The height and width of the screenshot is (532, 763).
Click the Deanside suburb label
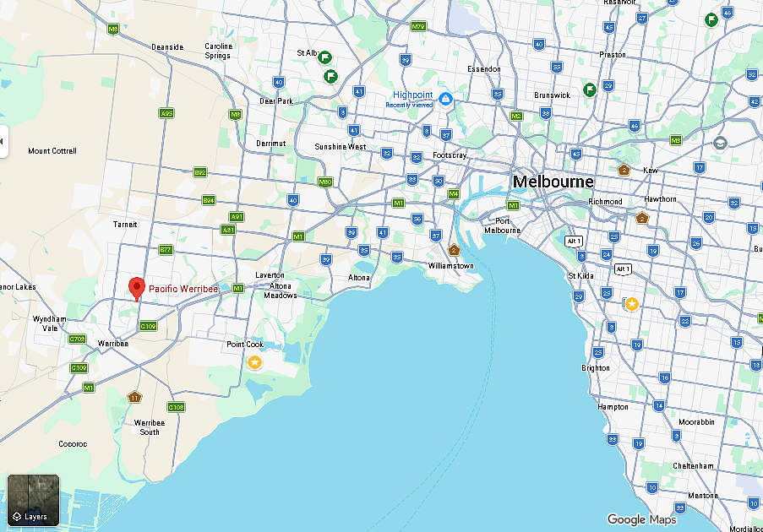[167, 47]
